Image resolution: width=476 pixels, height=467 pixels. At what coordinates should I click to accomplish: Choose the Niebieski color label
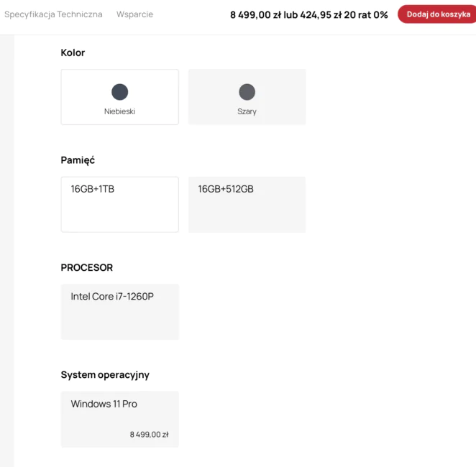pos(119,111)
